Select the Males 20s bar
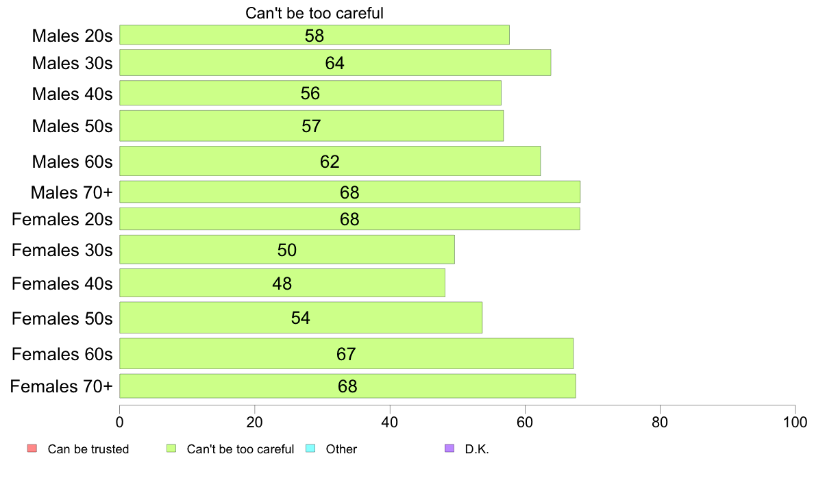 [314, 35]
